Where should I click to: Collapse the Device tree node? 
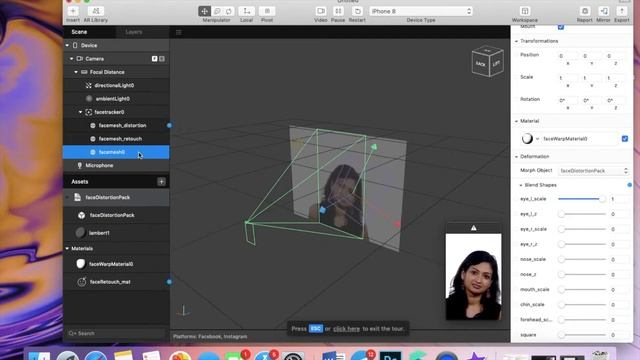67,45
